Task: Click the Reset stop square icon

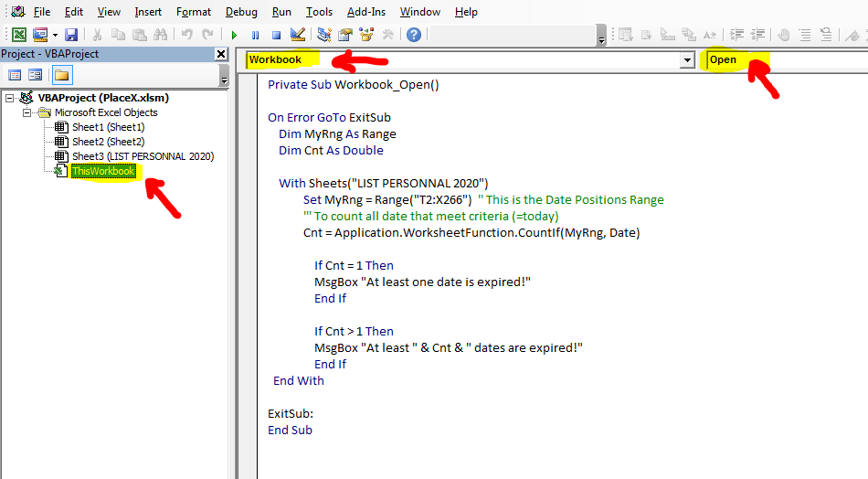Action: pyautogui.click(x=276, y=35)
